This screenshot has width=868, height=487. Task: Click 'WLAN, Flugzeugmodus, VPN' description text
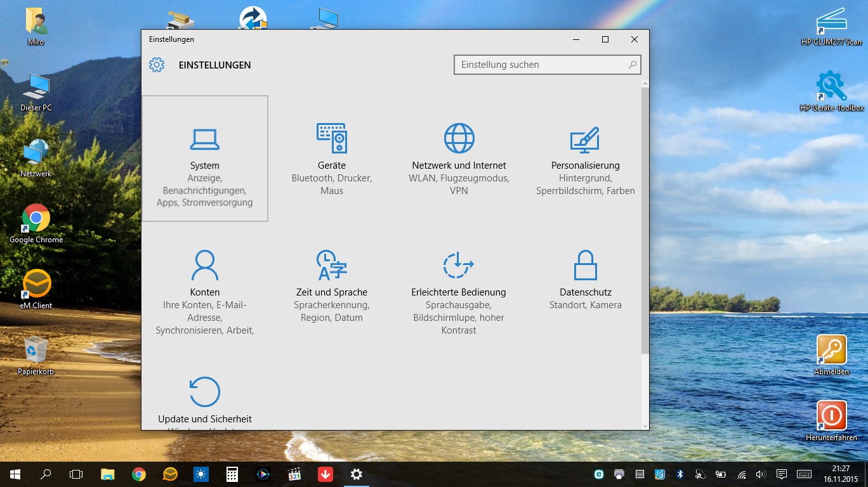[x=459, y=185]
